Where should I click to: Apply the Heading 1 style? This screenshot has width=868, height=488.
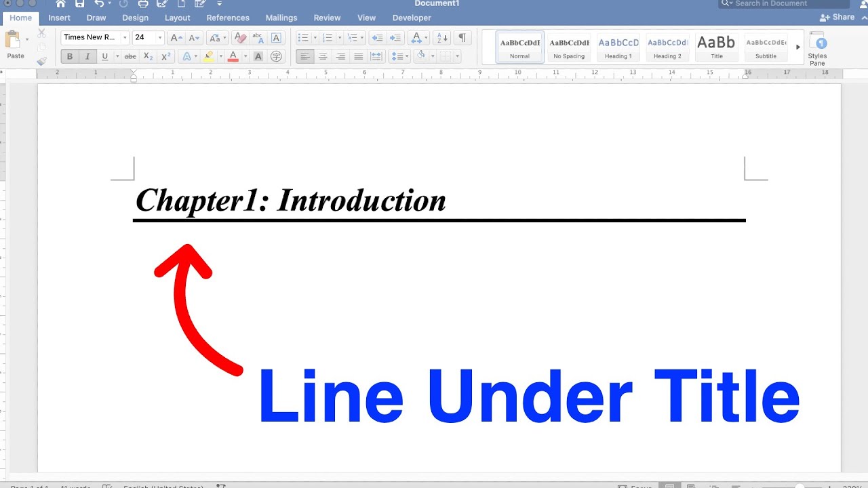point(618,47)
